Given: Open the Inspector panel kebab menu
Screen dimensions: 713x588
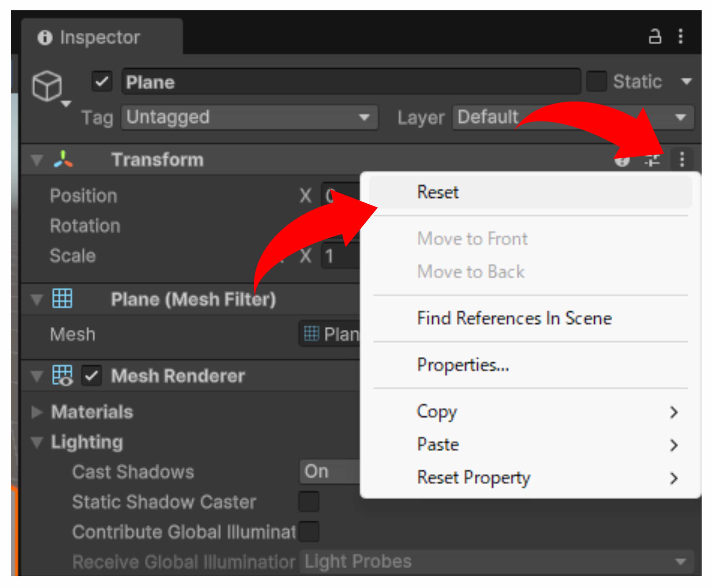Looking at the screenshot, I should click(x=681, y=36).
